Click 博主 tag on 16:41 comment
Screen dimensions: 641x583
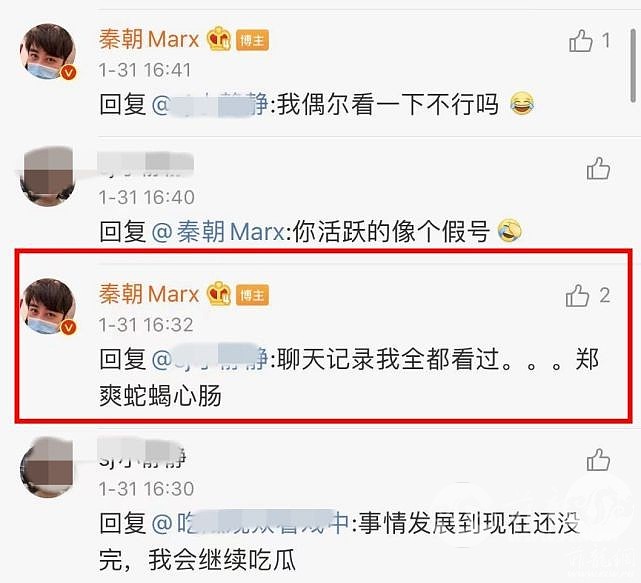(x=252, y=40)
